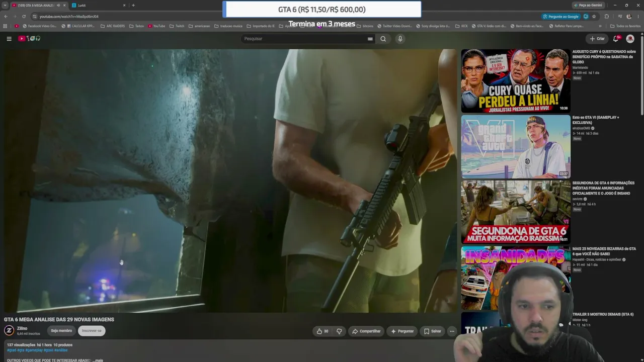Screen dimensions: 644x362
Task: Open the ARC RAIDERS bookmark folder
Action: [113, 26]
